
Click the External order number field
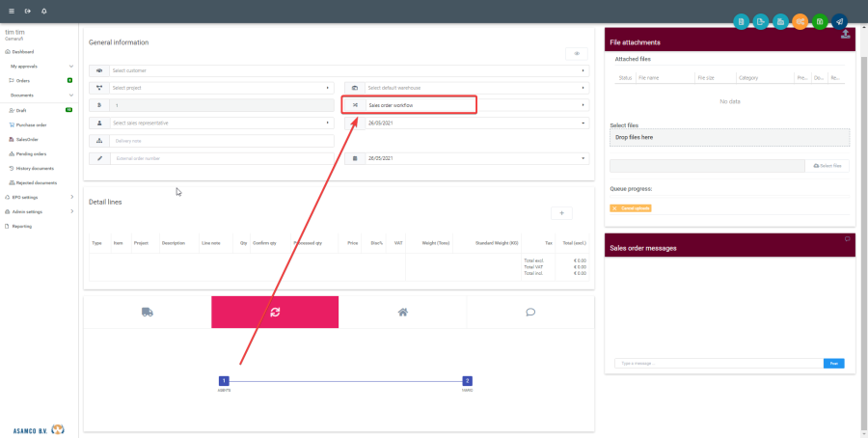(x=222, y=158)
